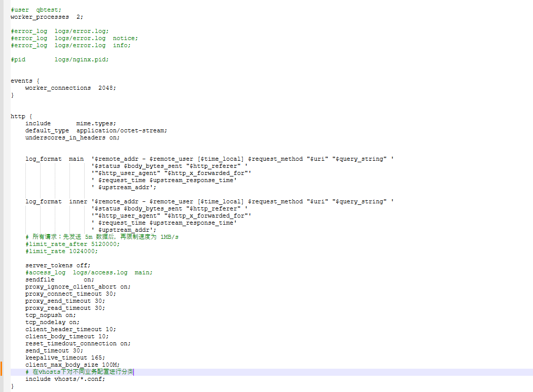Click the 'events {' block opener
This screenshot has width=533, height=392.
[25, 81]
